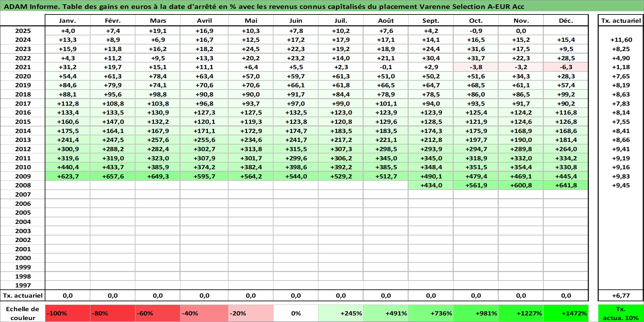The width and height of the screenshot is (644, 322).
Task: Click the 2025 row label
Action: (23, 31)
